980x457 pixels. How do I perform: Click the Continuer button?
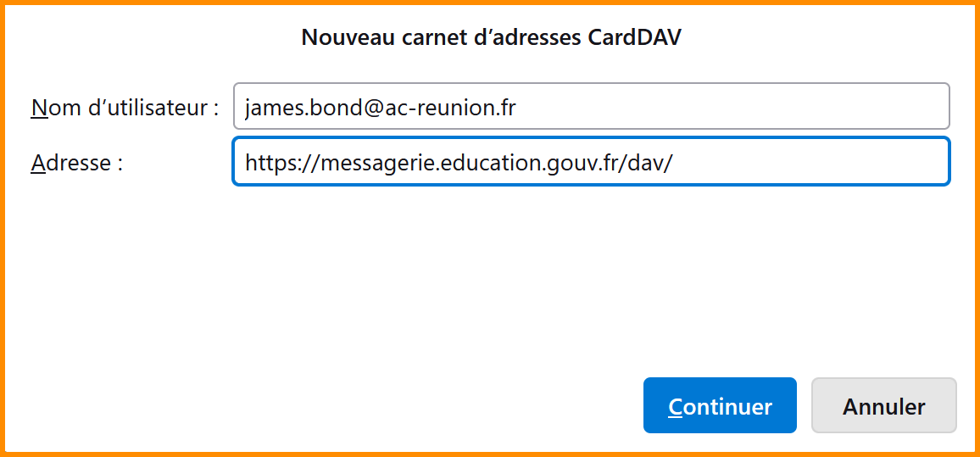pos(720,406)
